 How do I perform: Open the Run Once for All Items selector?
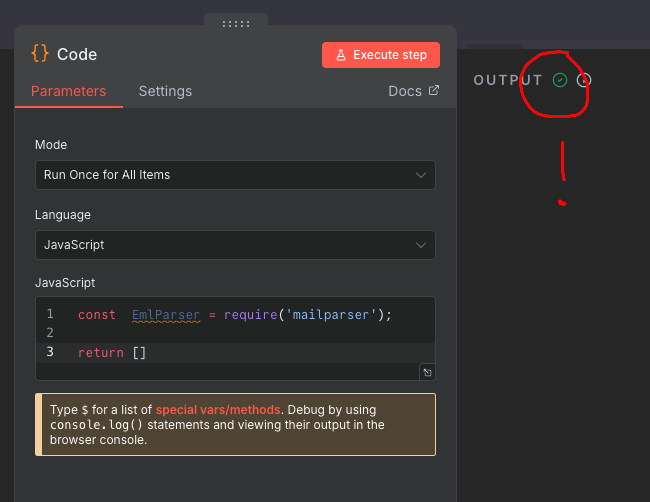[x=235, y=175]
